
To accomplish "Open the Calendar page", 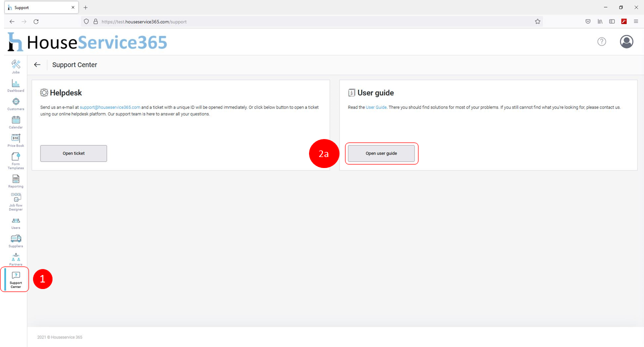I will [15, 122].
